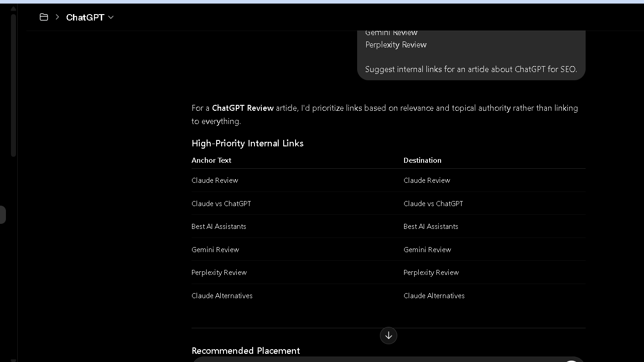The width and height of the screenshot is (644, 362).
Task: Click "Gemini Review" in the table's Anchor Text column
Action: point(215,249)
